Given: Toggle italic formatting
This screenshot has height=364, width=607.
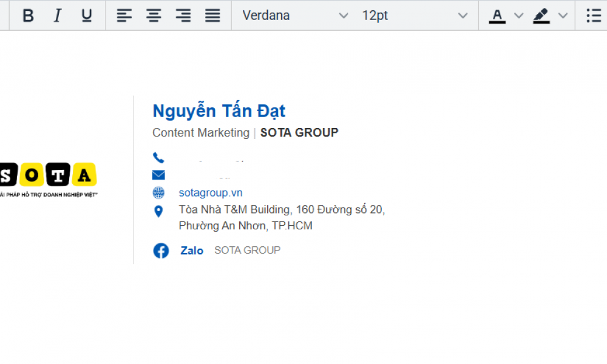Looking at the screenshot, I should pyautogui.click(x=57, y=16).
